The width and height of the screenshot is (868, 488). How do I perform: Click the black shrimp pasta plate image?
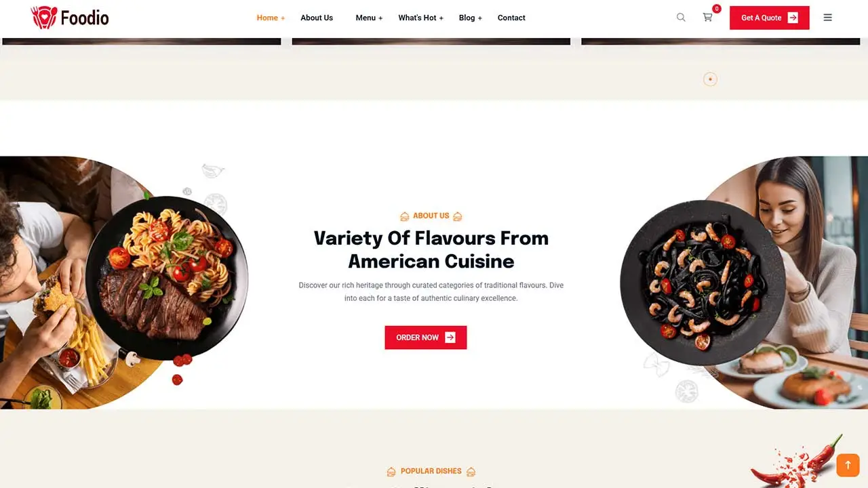(x=703, y=283)
